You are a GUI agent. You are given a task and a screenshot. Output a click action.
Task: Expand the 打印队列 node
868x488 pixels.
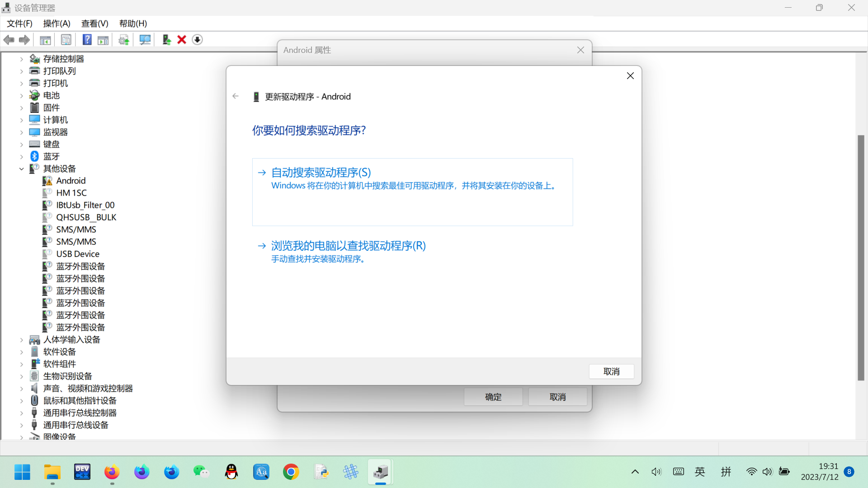pyautogui.click(x=21, y=71)
